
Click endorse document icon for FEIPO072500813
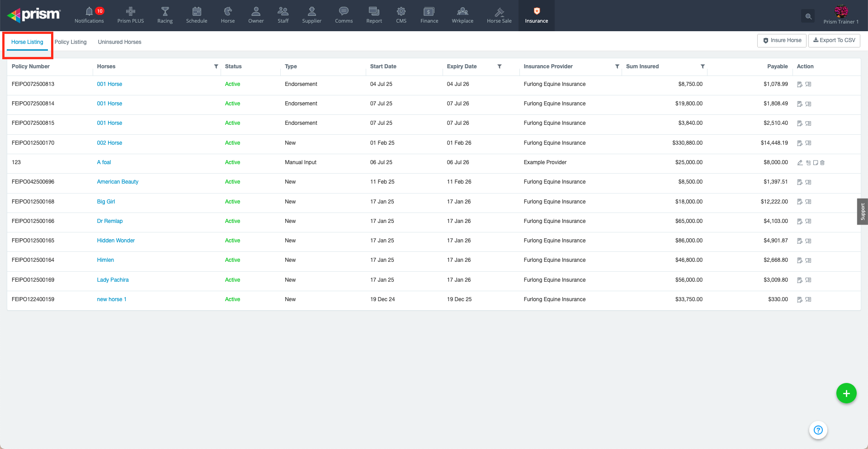click(x=800, y=85)
